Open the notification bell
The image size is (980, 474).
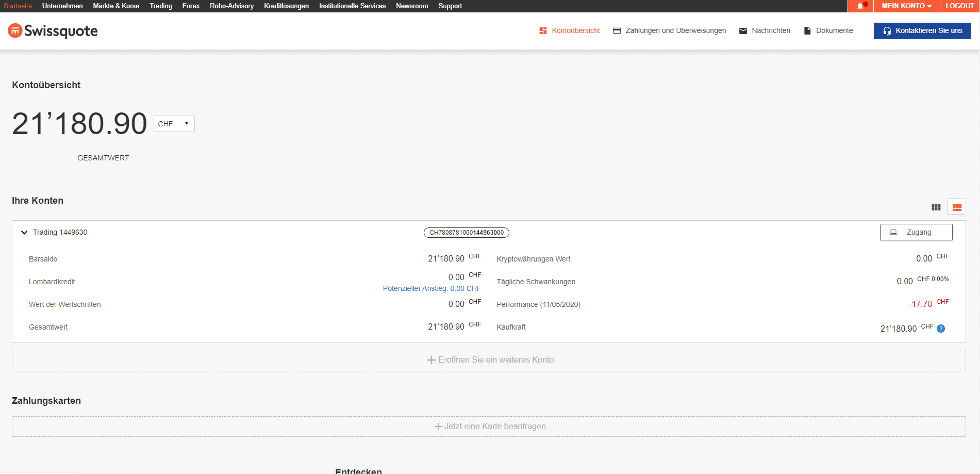click(860, 6)
